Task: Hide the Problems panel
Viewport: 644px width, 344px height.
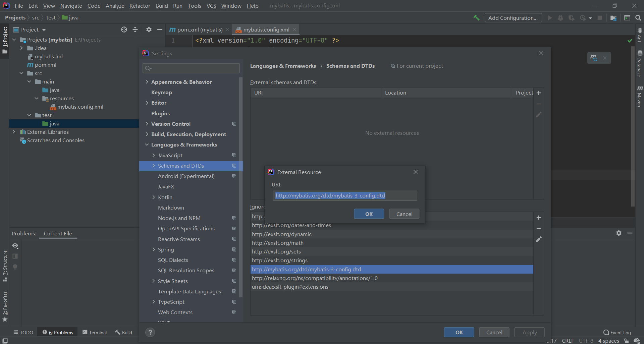Action: pos(630,233)
